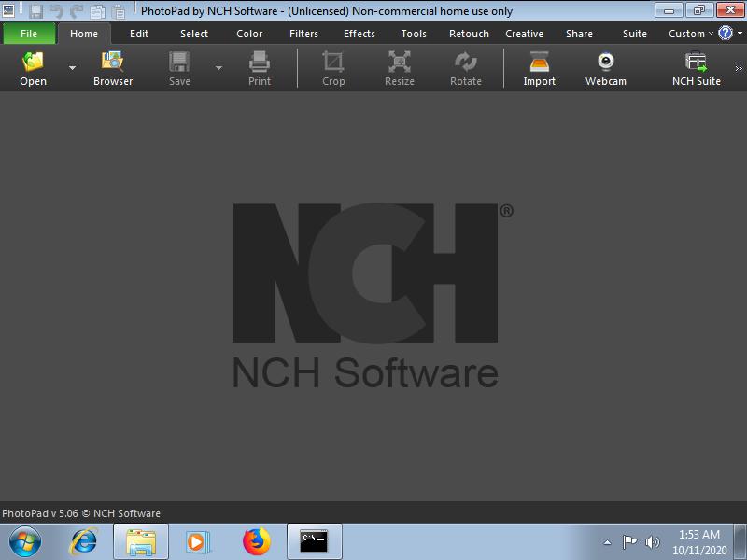Viewport: 747px width, 560px height.
Task: Open the Share tab
Action: 579,34
